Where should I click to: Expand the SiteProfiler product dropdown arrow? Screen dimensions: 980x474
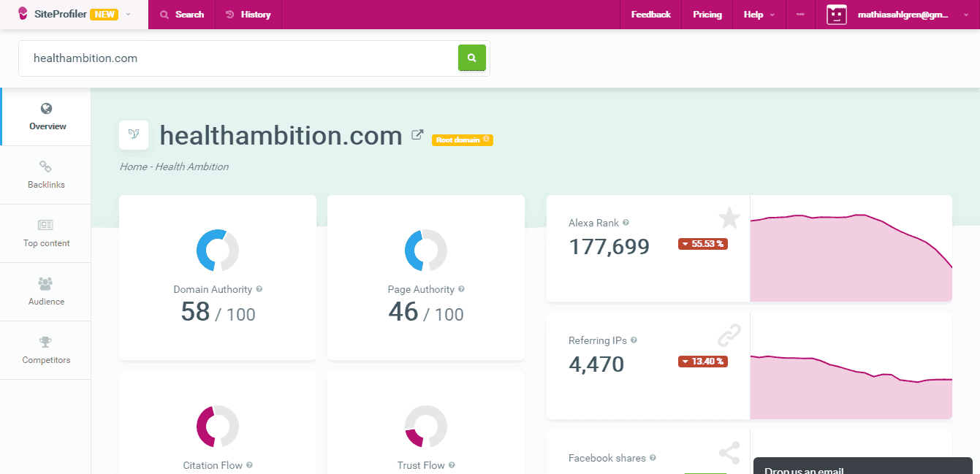point(129,15)
